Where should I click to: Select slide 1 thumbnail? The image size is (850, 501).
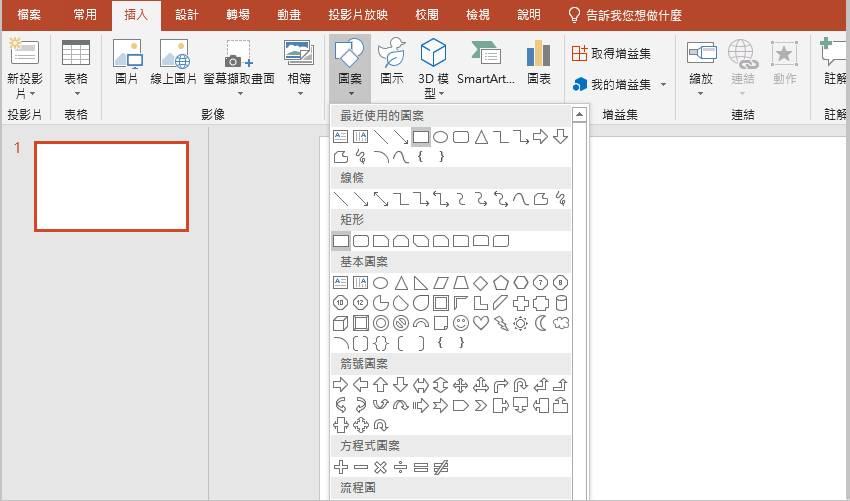click(111, 186)
